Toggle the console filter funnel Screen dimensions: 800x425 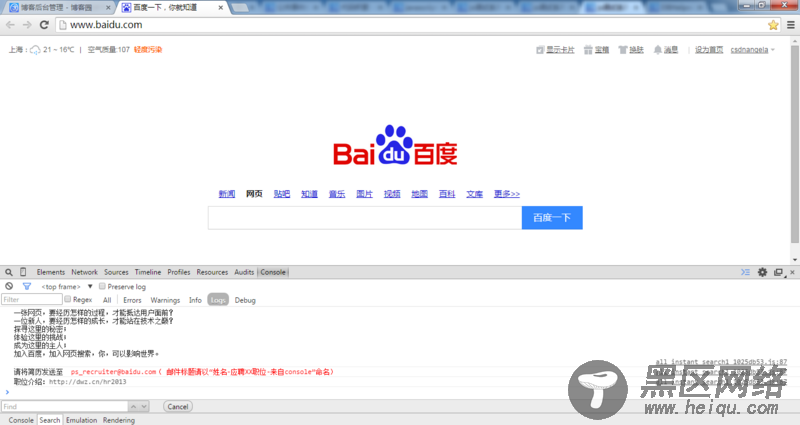point(27,286)
